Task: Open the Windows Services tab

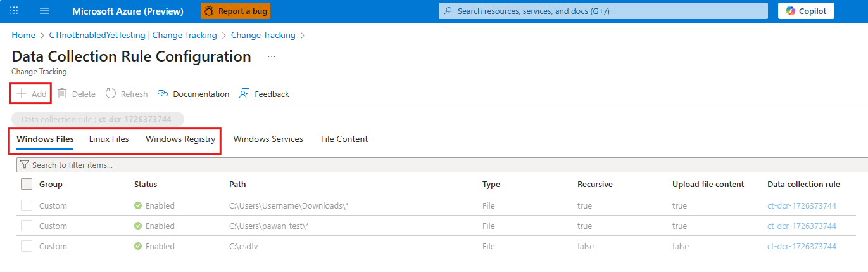Action: (268, 139)
